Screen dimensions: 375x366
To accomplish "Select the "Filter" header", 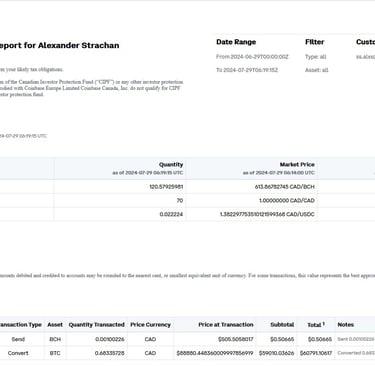I will click(x=314, y=42).
